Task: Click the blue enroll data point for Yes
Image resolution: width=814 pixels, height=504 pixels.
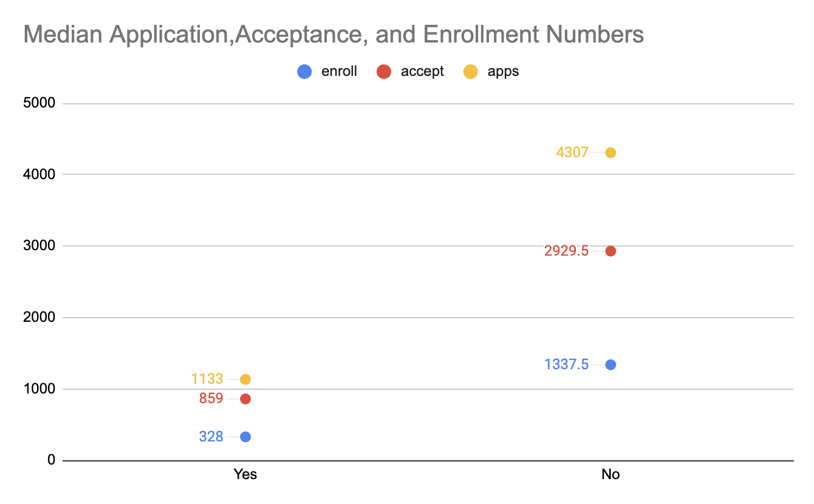Action: (245, 437)
